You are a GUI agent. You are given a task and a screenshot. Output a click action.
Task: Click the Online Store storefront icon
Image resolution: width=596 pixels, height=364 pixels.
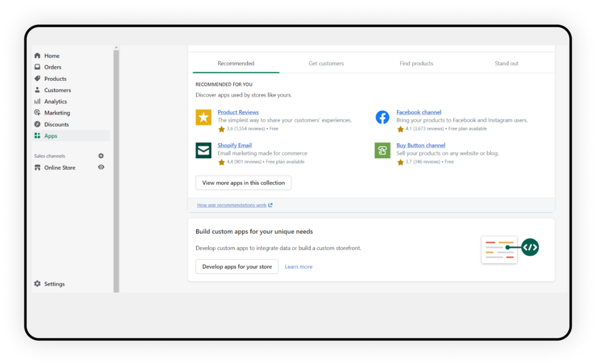[37, 167]
